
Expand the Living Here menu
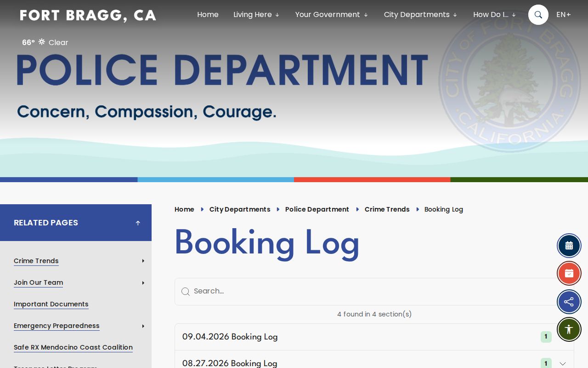click(x=256, y=15)
